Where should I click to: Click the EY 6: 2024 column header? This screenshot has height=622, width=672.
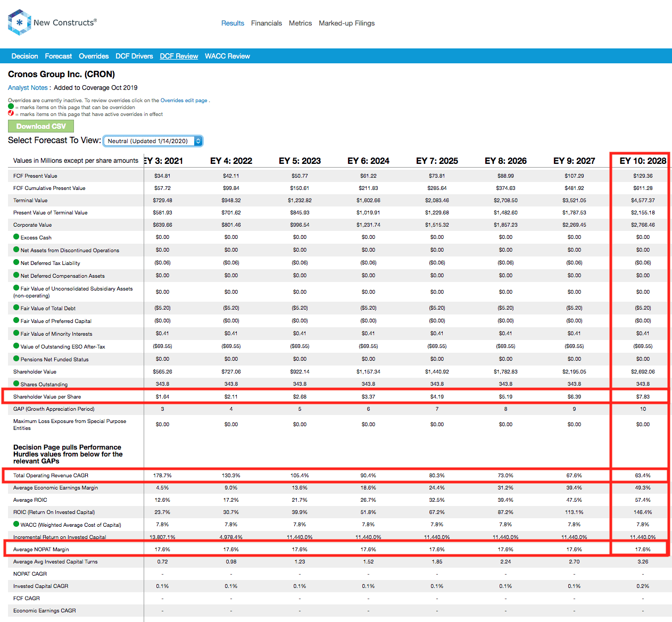click(x=368, y=161)
